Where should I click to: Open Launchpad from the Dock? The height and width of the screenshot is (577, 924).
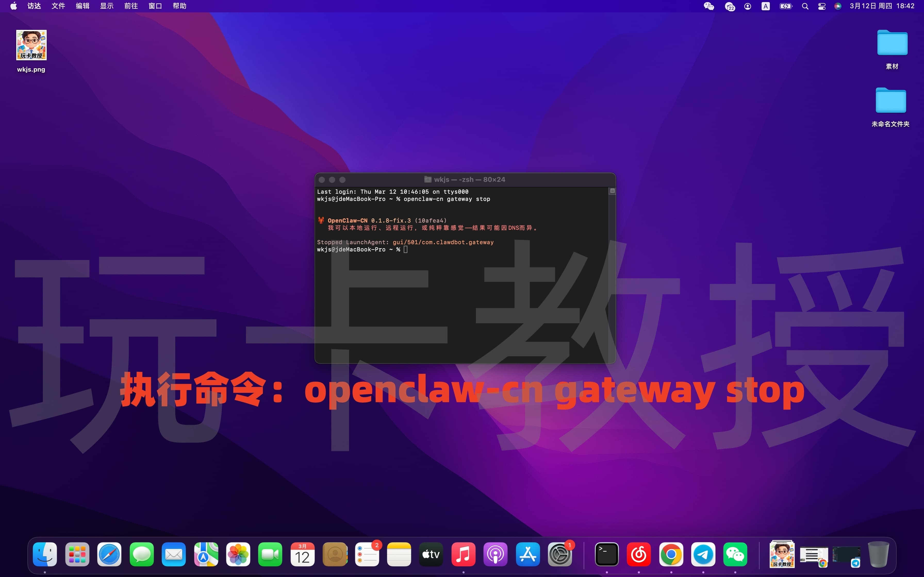tap(77, 554)
